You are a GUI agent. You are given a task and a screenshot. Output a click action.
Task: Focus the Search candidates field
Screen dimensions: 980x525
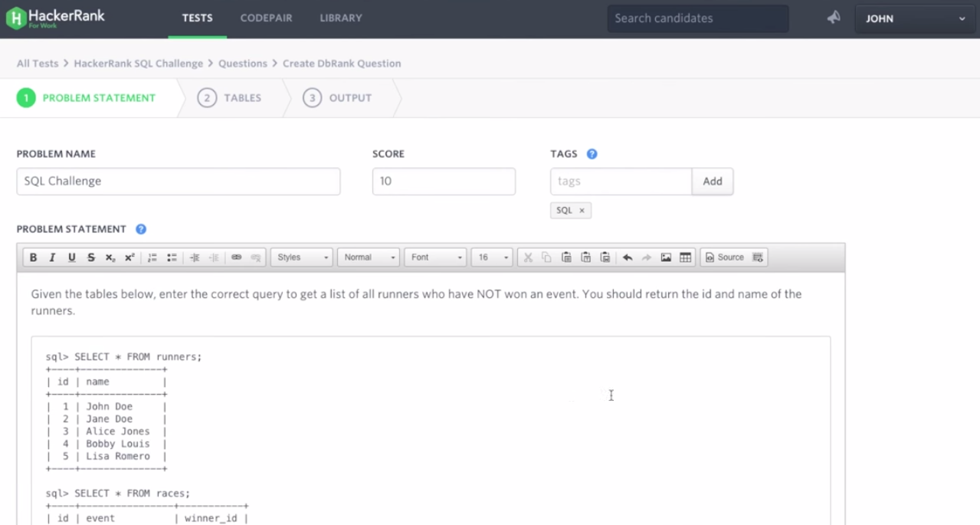(x=698, y=18)
